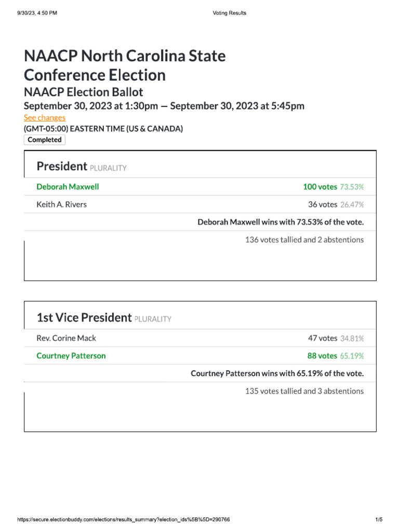
Task: Click the 135 votes tallied summary
Action: (304, 391)
